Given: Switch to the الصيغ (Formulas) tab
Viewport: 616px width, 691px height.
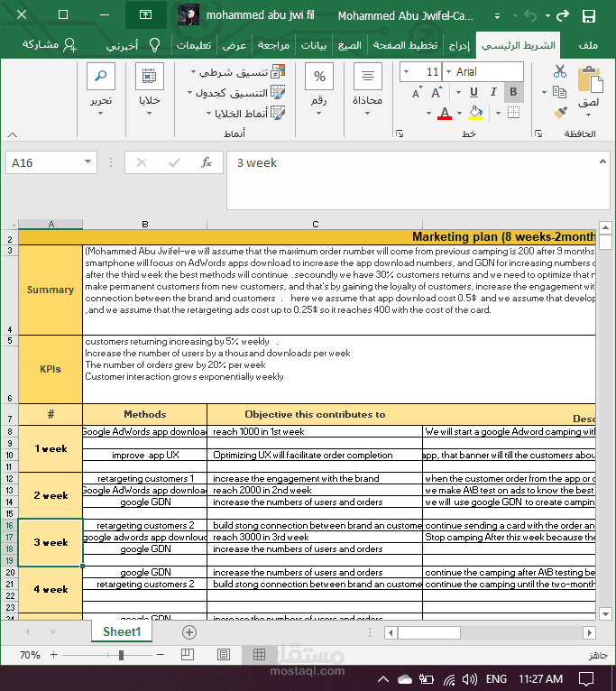Looking at the screenshot, I should [x=350, y=45].
